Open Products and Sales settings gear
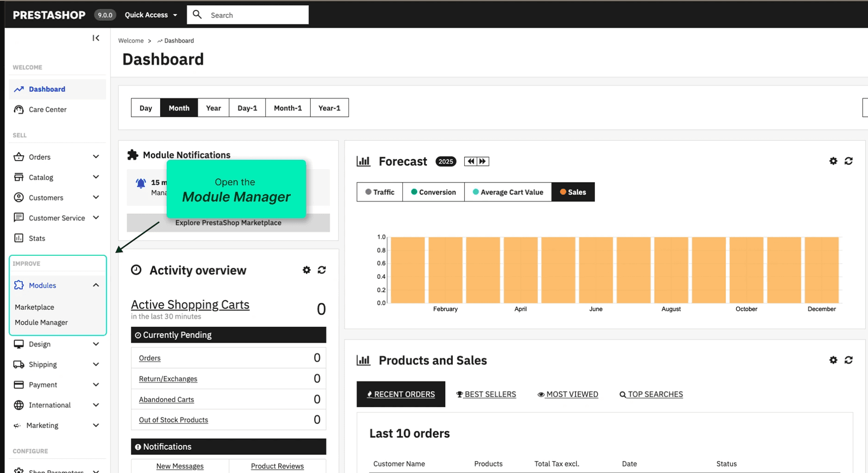The height and width of the screenshot is (473, 868). click(x=833, y=360)
